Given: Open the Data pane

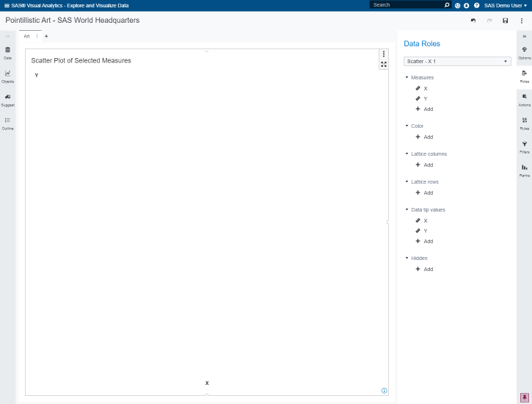Looking at the screenshot, I should (7, 54).
